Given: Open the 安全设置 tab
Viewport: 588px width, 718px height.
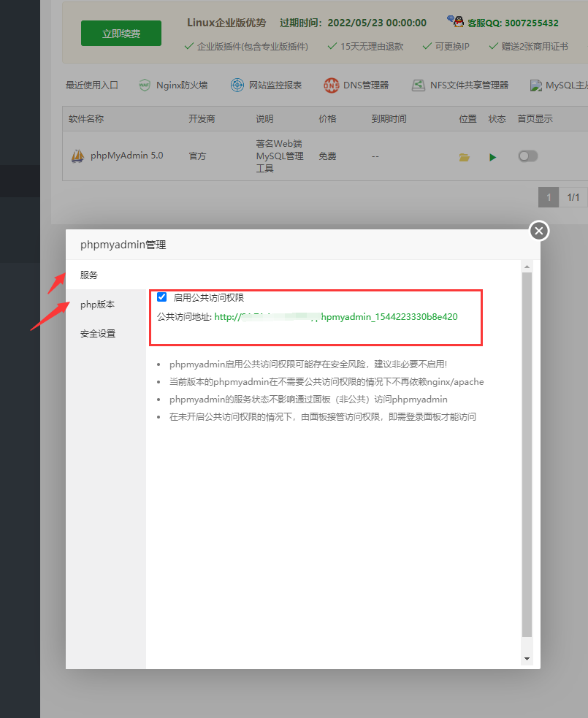Looking at the screenshot, I should [98, 333].
